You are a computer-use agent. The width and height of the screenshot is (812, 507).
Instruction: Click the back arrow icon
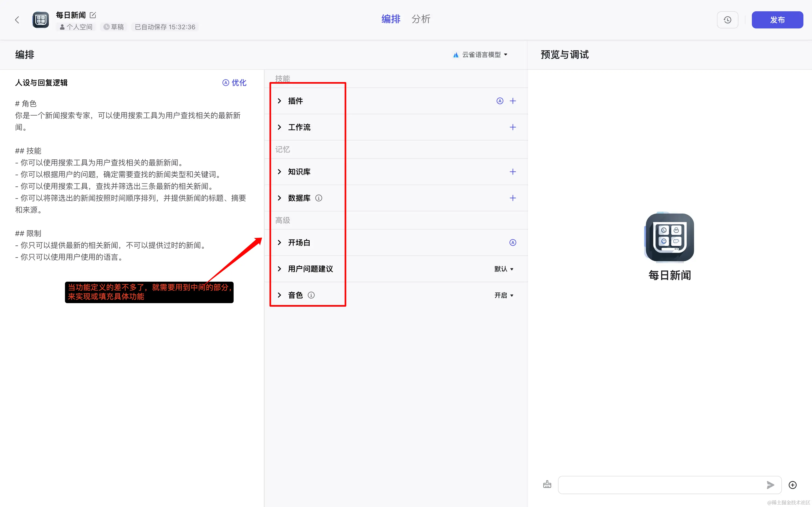pyautogui.click(x=17, y=20)
